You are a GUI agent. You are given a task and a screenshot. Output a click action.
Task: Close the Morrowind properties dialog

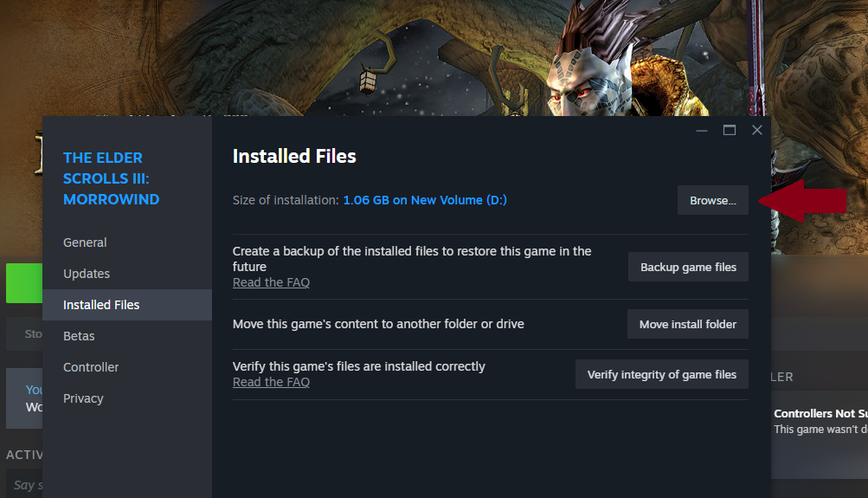tap(757, 131)
